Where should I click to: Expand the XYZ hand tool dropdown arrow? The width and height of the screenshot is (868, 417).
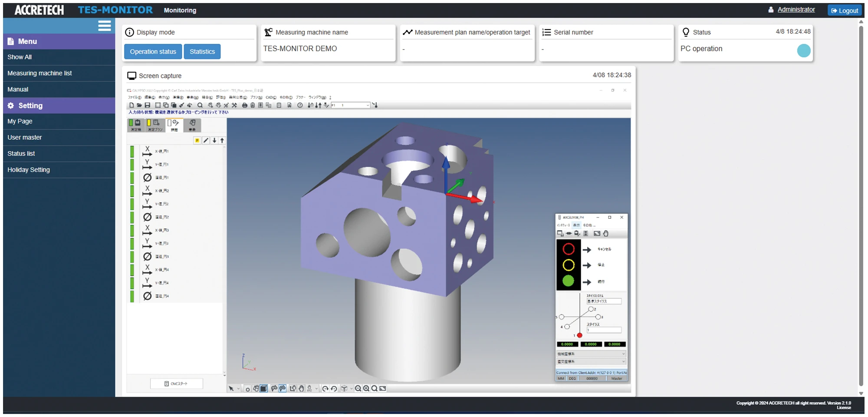click(x=316, y=388)
